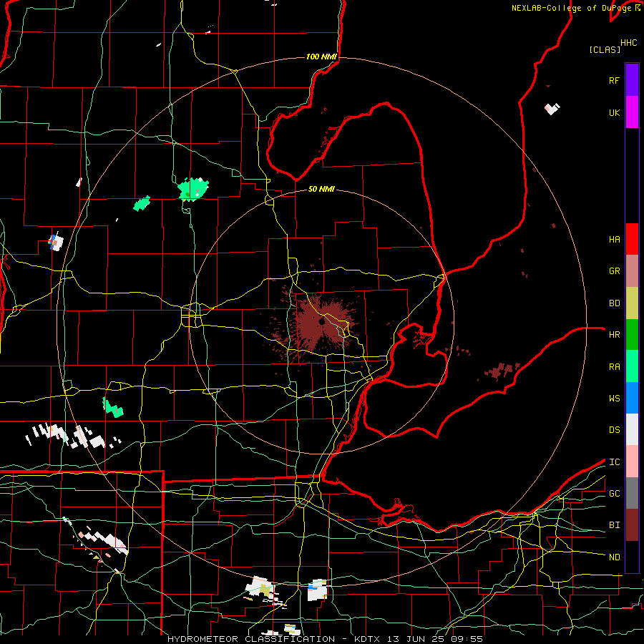
Task: Click the 'UK' legend label
Action: coord(615,112)
